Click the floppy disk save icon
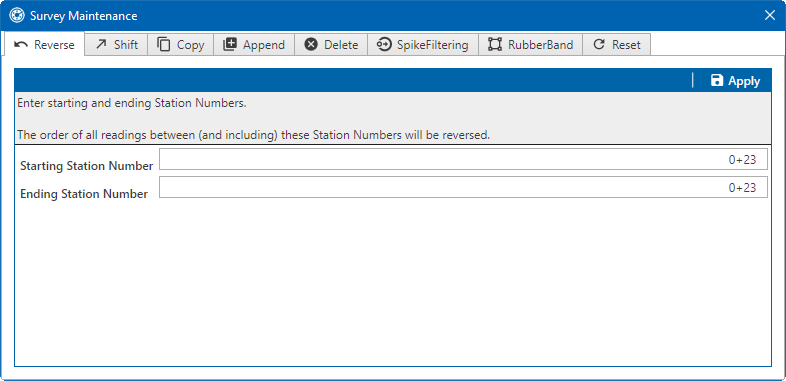Viewport: 786px width, 381px height. tap(717, 80)
